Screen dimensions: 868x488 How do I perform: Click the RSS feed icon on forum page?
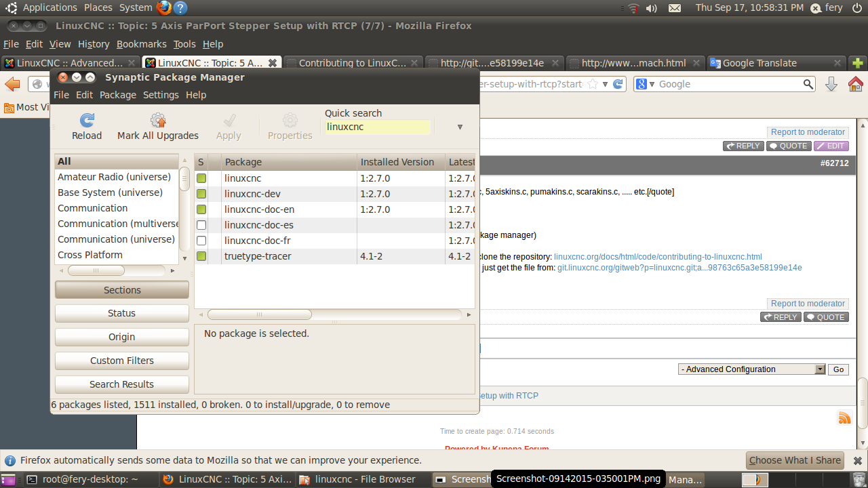click(x=844, y=418)
